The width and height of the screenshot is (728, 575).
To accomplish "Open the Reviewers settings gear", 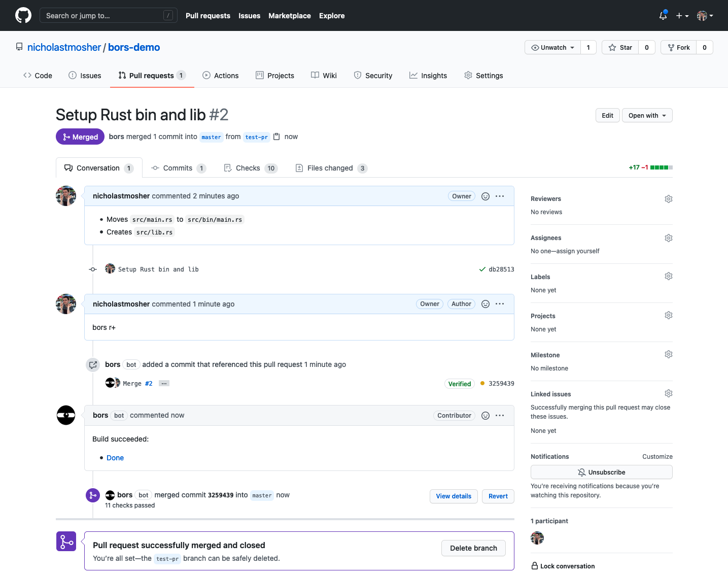I will pyautogui.click(x=668, y=198).
